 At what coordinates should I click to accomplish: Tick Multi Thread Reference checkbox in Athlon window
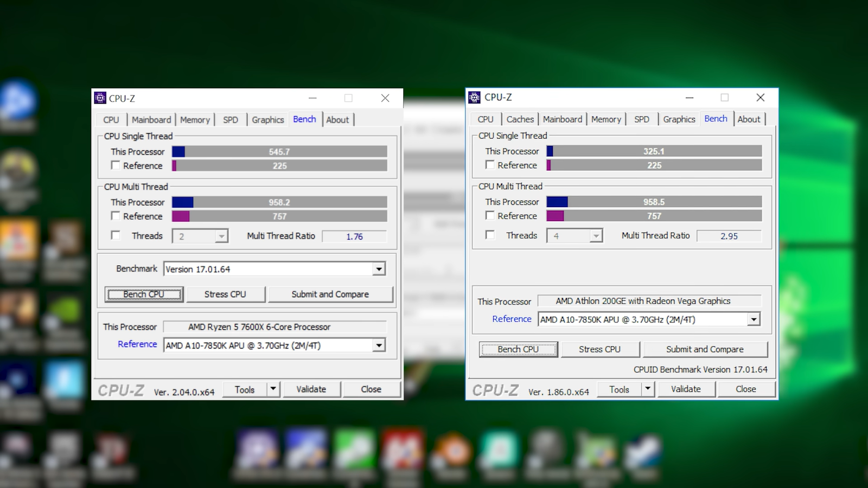click(490, 216)
